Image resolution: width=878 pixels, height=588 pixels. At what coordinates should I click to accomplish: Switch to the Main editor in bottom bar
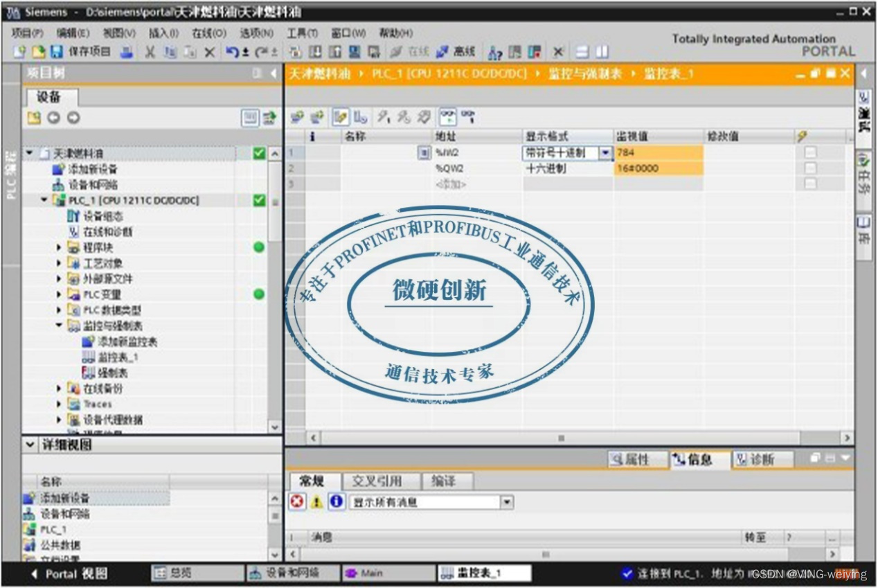[x=388, y=573]
